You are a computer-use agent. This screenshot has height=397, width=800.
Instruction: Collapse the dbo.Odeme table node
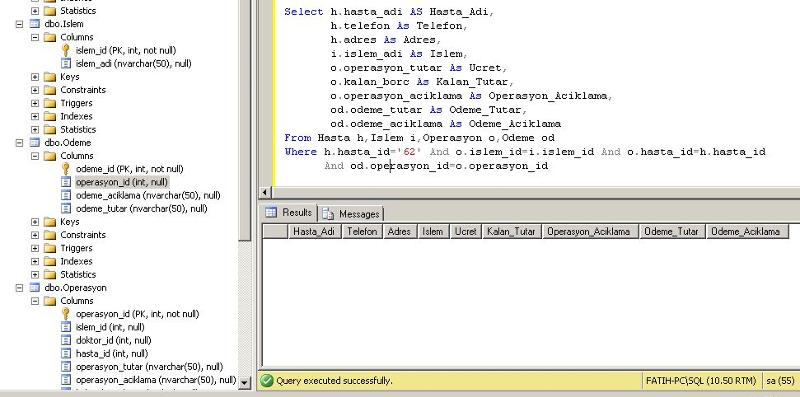pos(19,142)
